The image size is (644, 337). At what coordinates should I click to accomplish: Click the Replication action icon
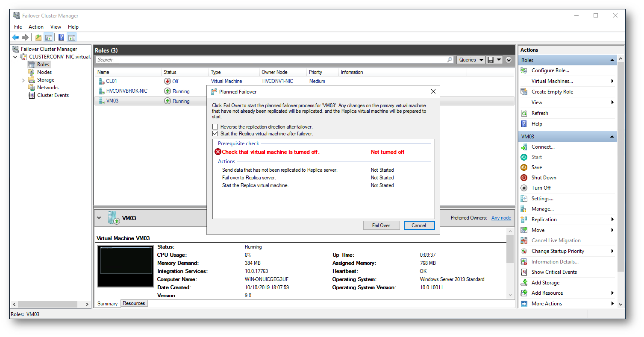pyautogui.click(x=524, y=220)
